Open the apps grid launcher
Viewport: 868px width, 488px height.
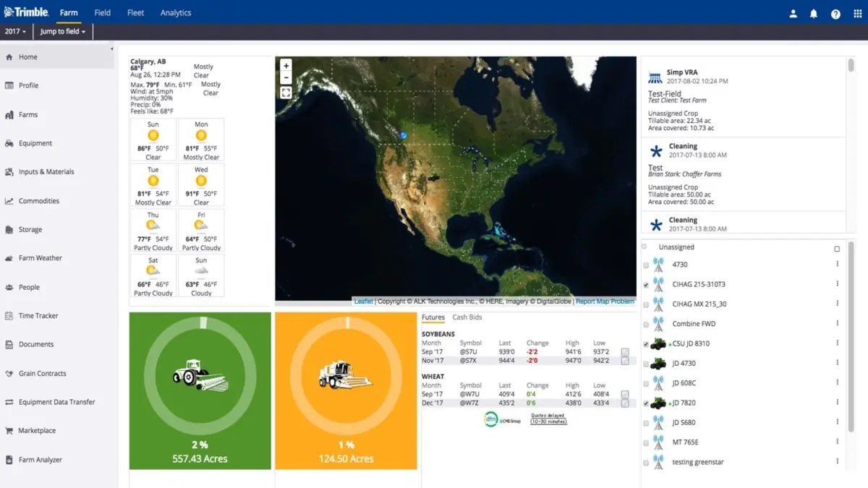(858, 13)
